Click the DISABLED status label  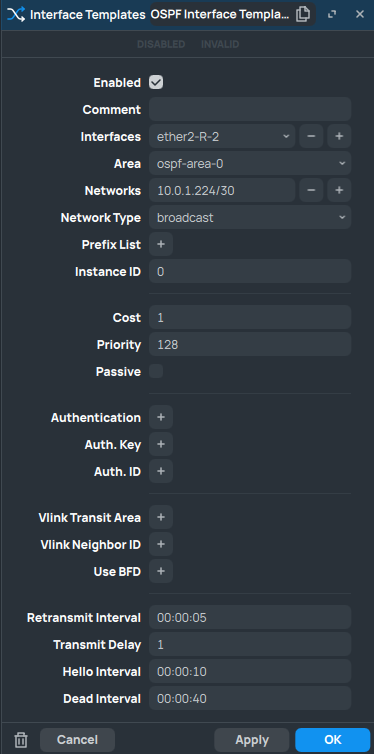pos(161,44)
